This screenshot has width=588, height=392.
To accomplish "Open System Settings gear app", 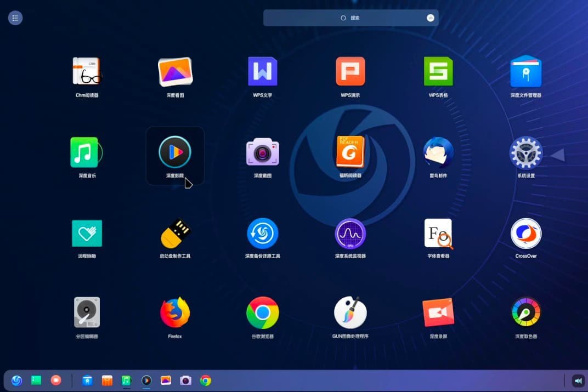I will point(526,152).
